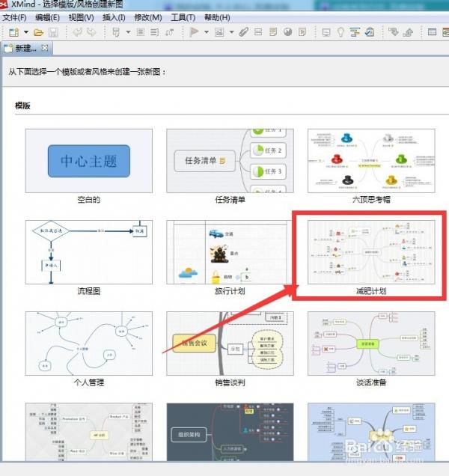Select the 空白的 blank template
The image size is (449, 476).
click(x=89, y=161)
